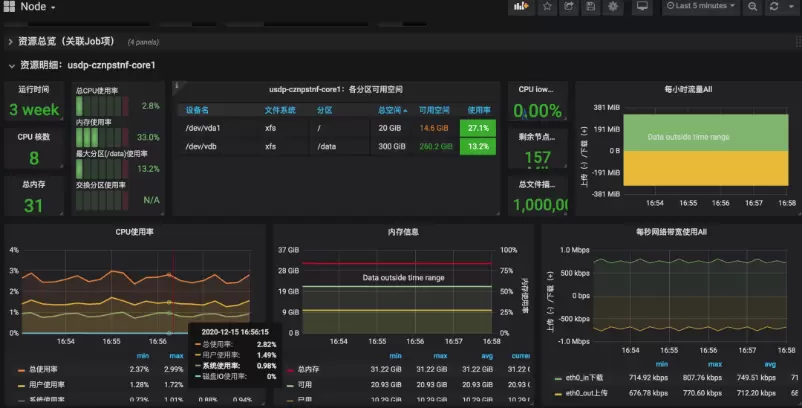The width and height of the screenshot is (802, 408).
Task: Sort table by 设备名 column header
Action: (197, 110)
